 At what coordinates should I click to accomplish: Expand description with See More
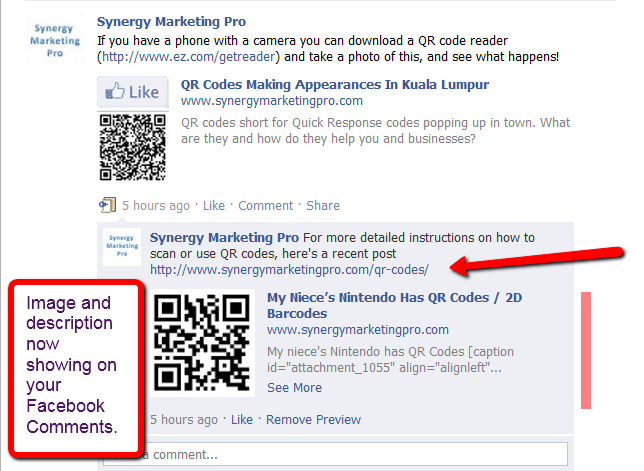294,388
